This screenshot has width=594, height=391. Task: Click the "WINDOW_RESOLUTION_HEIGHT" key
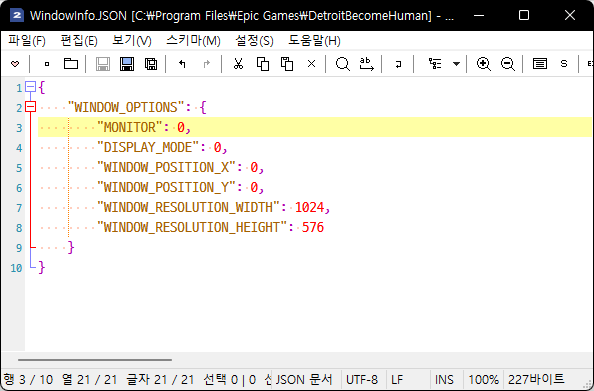[x=192, y=227]
